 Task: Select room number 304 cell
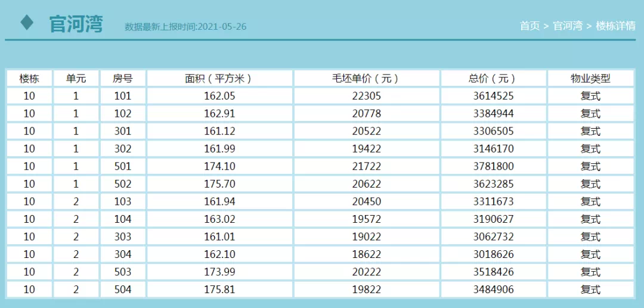coord(123,254)
